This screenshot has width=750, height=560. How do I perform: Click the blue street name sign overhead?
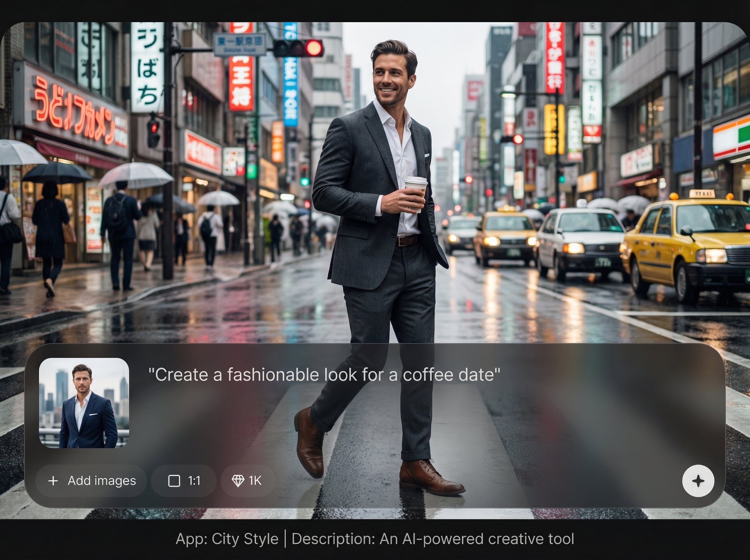pos(240,44)
